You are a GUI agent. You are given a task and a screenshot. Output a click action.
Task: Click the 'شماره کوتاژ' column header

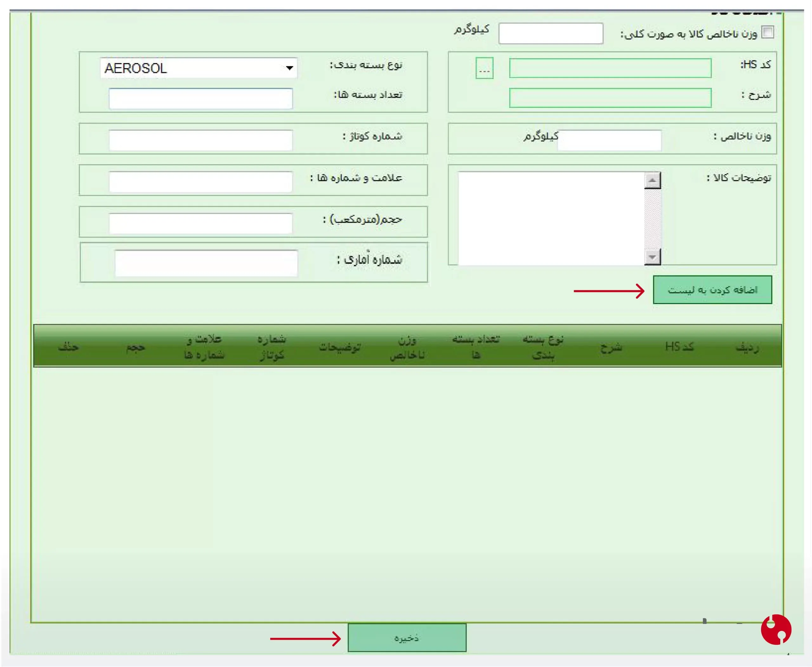coord(272,346)
